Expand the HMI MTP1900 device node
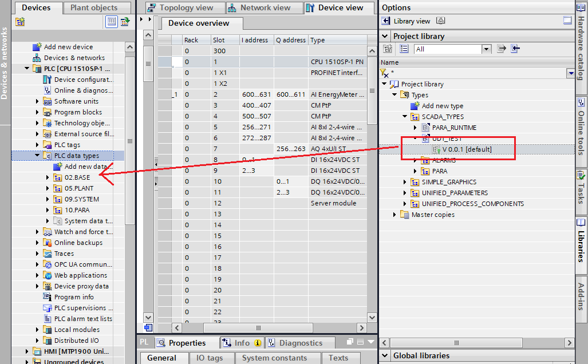588x364 pixels. (27, 351)
